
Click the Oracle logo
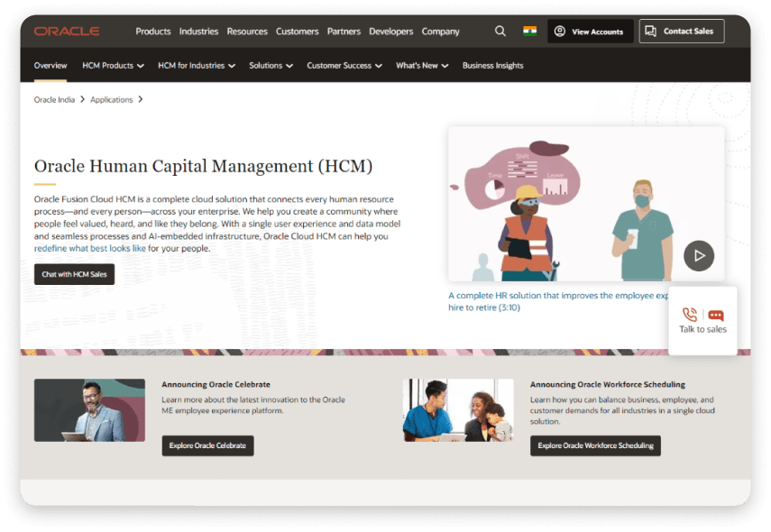[x=67, y=31]
